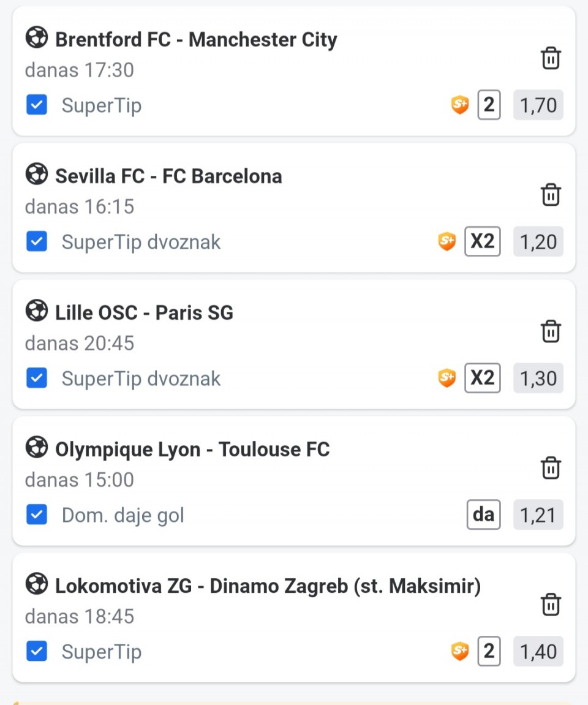The height and width of the screenshot is (705, 588).
Task: Delete the Lokomotiva ZG - Dinamo Zagreb bet
Action: tap(551, 605)
